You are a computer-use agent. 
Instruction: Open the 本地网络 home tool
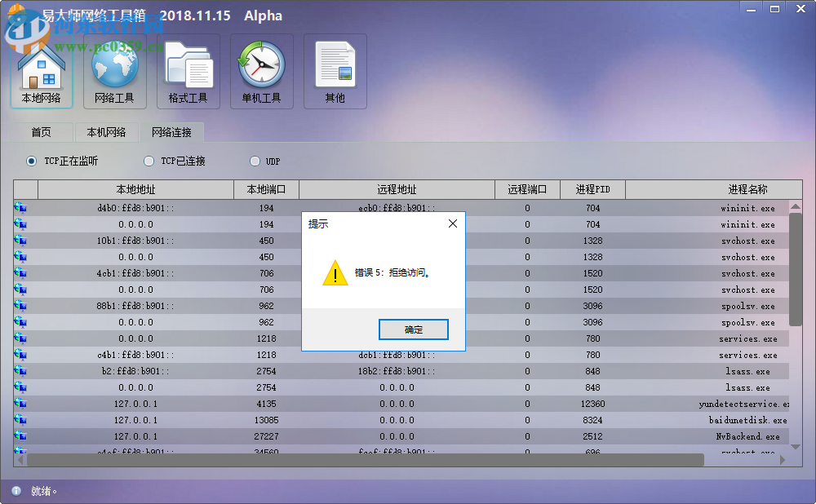pos(41,72)
